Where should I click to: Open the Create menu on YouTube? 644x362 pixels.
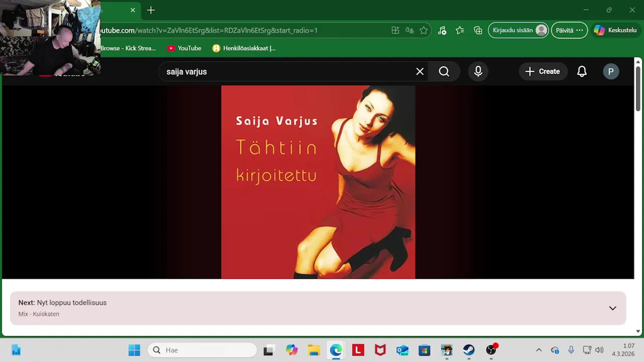[x=543, y=71]
